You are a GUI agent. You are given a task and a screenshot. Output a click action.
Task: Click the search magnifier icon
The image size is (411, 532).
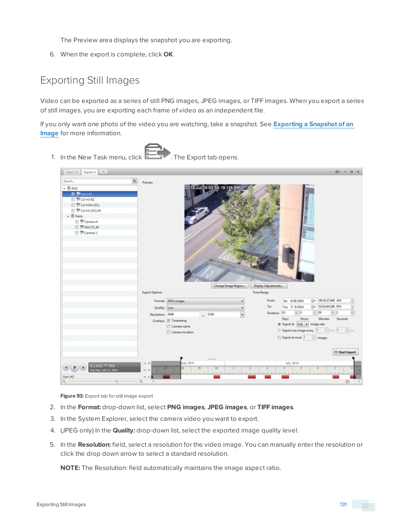point(134,181)
